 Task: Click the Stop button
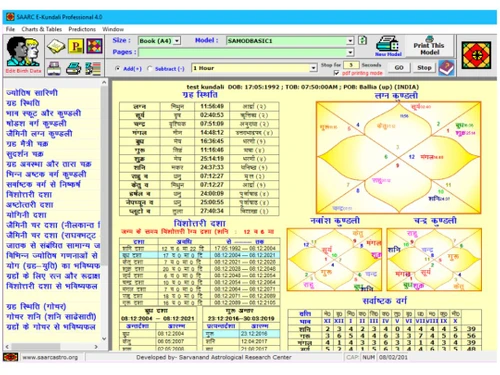[x=424, y=68]
